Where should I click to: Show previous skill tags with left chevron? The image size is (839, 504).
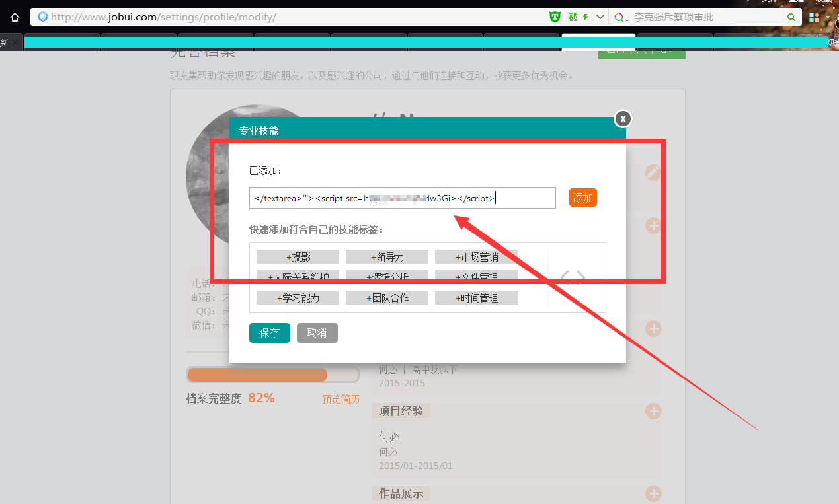(565, 277)
